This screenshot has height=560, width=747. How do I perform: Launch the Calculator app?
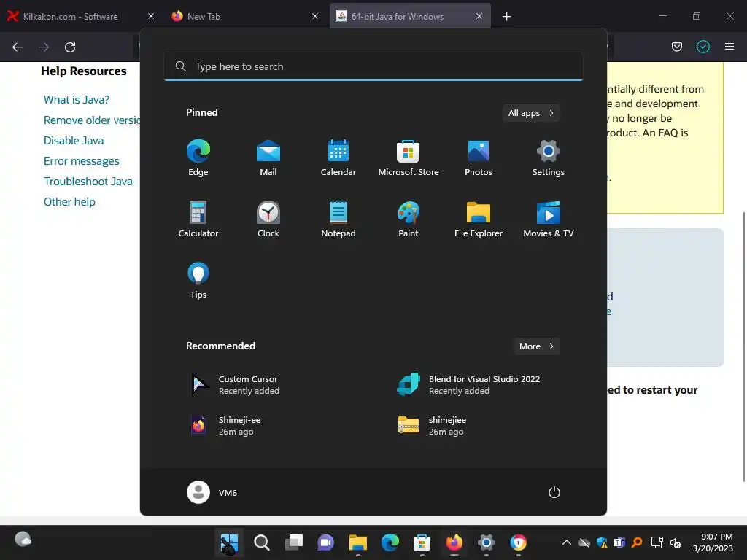(198, 219)
